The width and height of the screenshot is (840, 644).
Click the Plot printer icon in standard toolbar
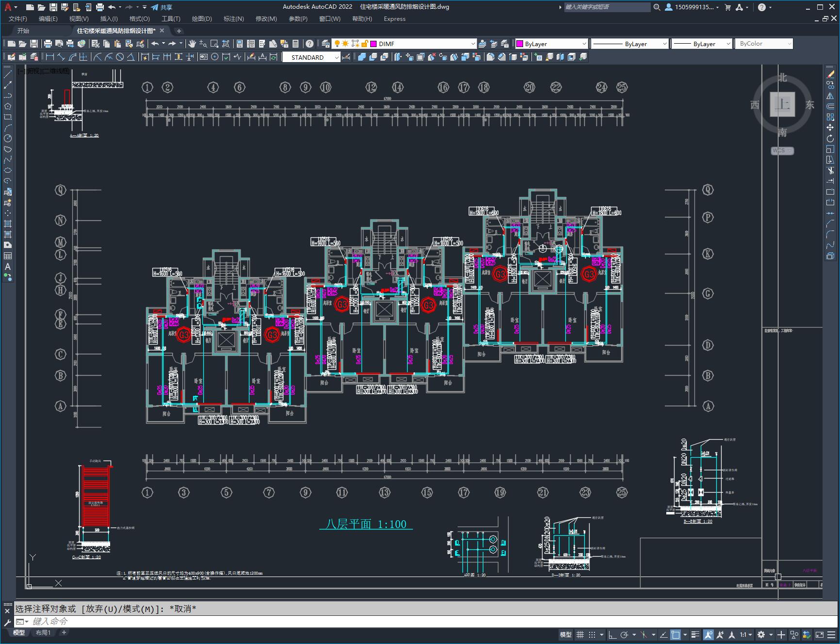pos(48,44)
